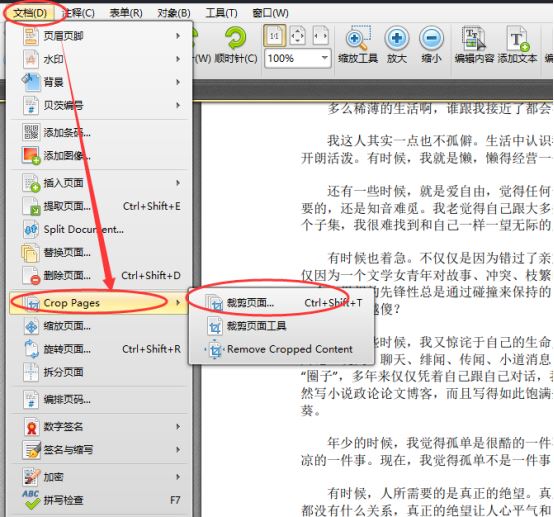Screen dimensions: 554x517
Task: Open the 窗口(W) menu
Action: (270, 13)
